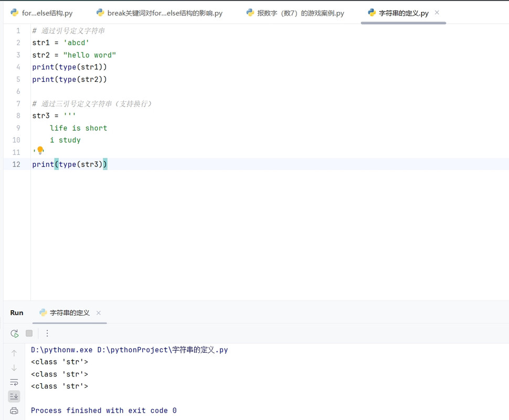Screen dimensions: 509x420
Task: Click the comment '# 通过三引号定义字符串（支持换行）'
Action: tap(92, 103)
